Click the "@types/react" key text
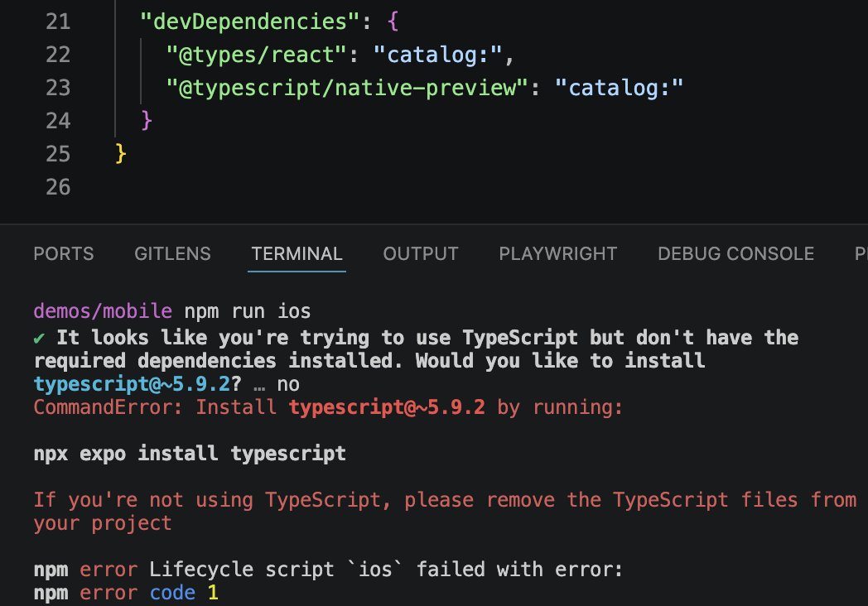Screen dimensions: 868x606 tap(256, 55)
